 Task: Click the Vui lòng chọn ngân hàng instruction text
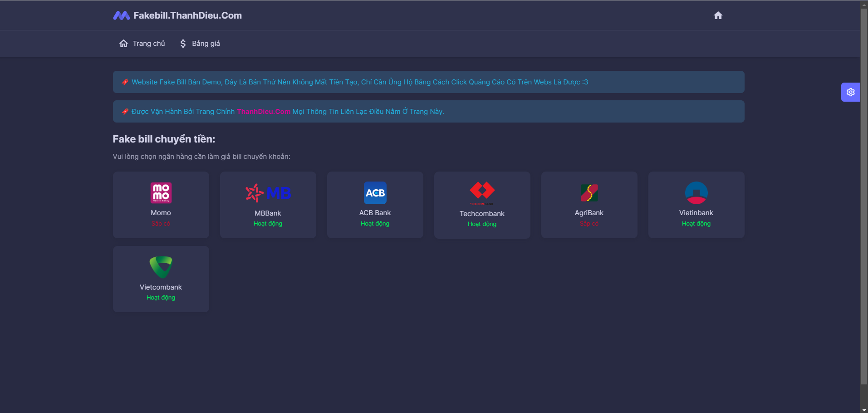(x=201, y=157)
